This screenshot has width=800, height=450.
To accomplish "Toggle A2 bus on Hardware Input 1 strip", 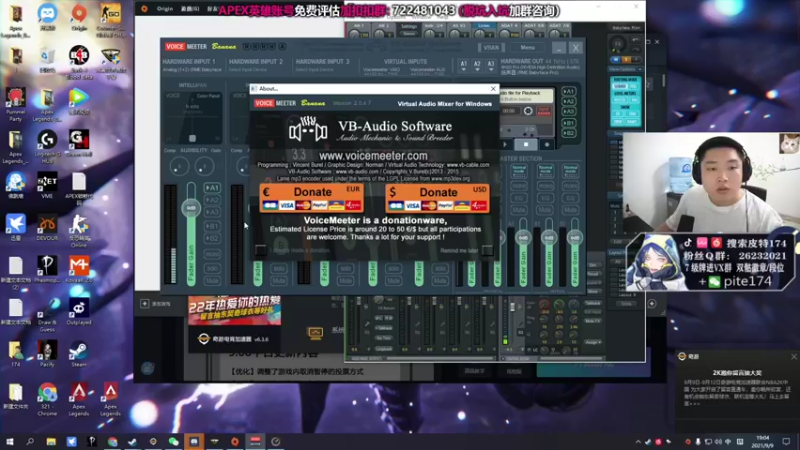I will click(212, 200).
